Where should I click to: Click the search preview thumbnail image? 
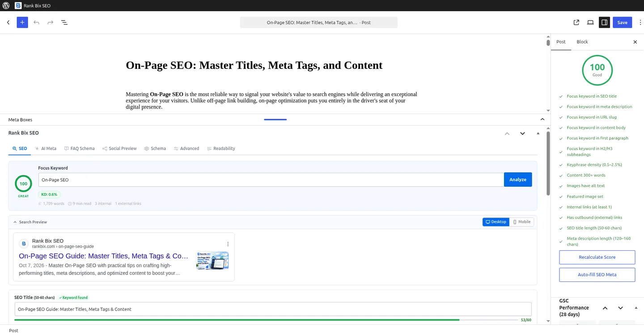(x=212, y=260)
